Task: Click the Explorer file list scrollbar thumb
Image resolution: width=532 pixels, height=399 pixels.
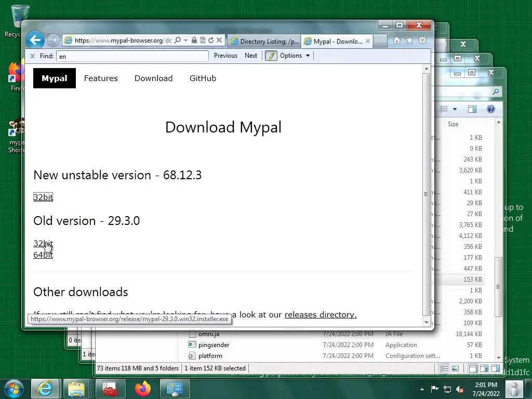Action: click(498, 287)
